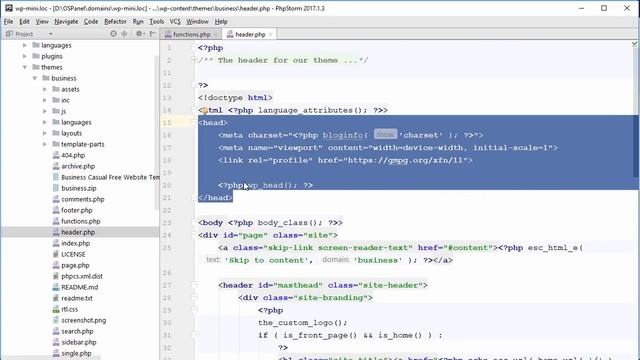Expand the plugins folder
Viewport: 640px width, 360px height.
tap(25, 56)
